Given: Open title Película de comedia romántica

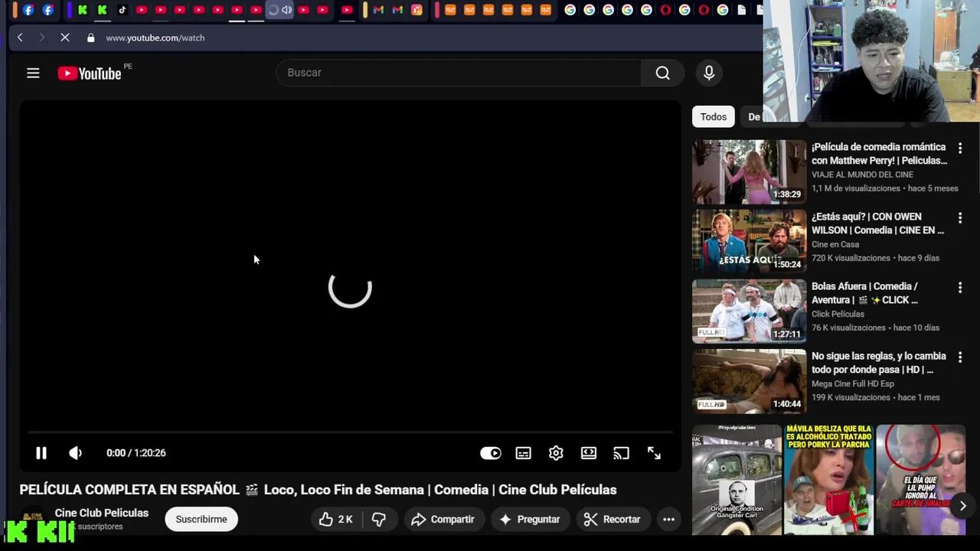Looking at the screenshot, I should (x=879, y=154).
